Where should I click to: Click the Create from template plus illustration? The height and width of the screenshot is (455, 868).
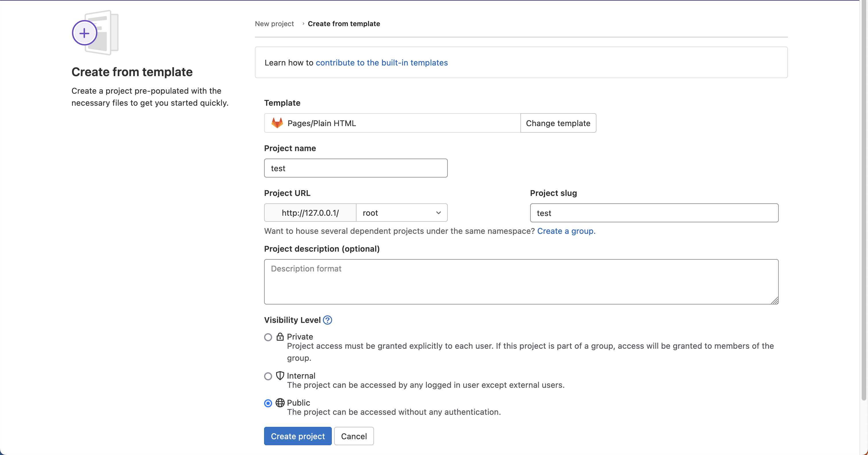[x=95, y=33]
